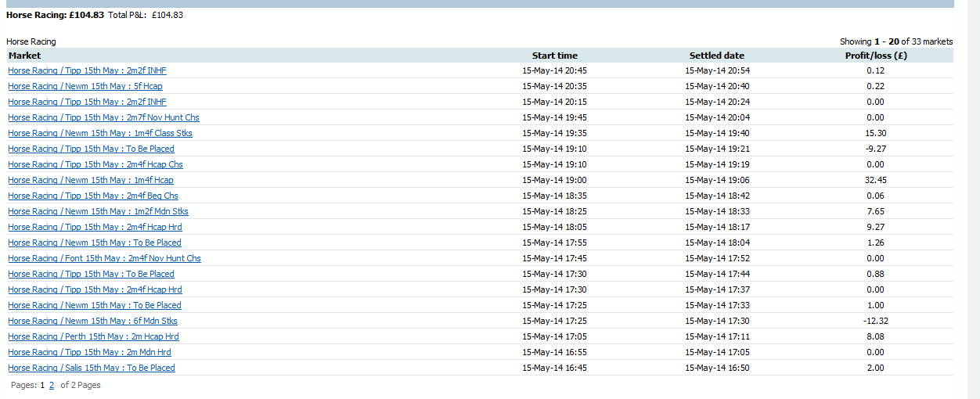The width and height of the screenshot is (980, 399).
Task: Open Tipp 2m2f INHF market starting 20:45
Action: click(x=87, y=70)
